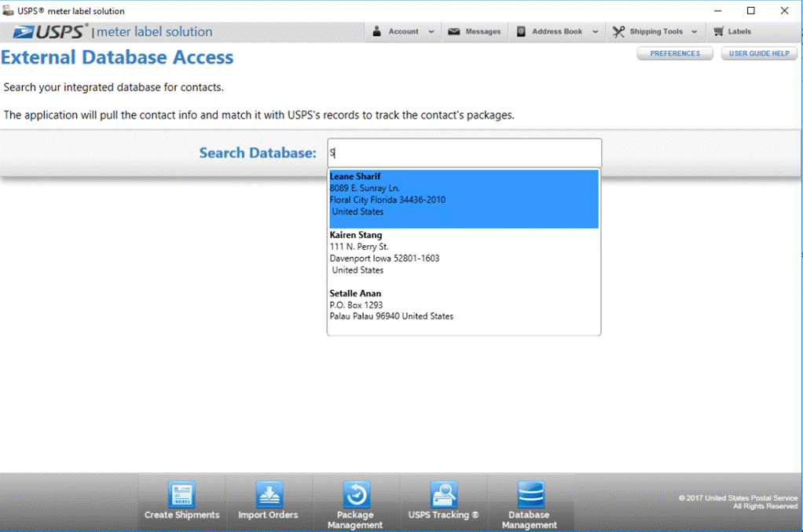Image resolution: width=803 pixels, height=532 pixels.
Task: Click the USER GUIDE HELP button
Action: [759, 53]
